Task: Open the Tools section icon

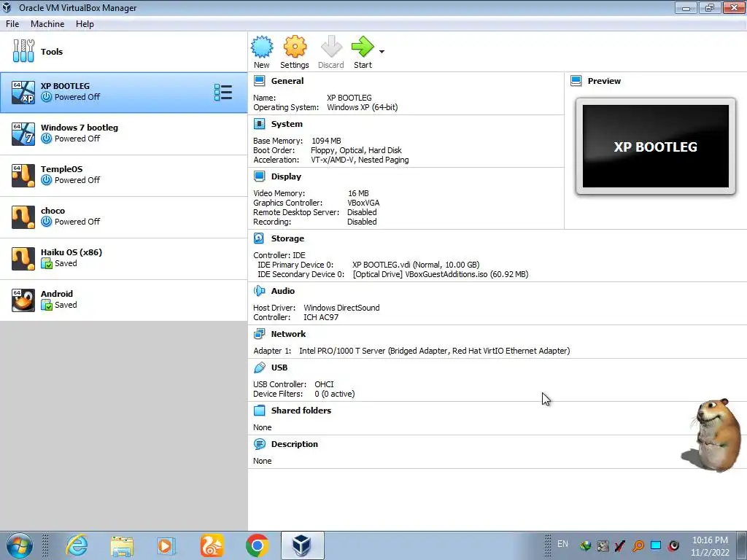Action: coord(23,51)
